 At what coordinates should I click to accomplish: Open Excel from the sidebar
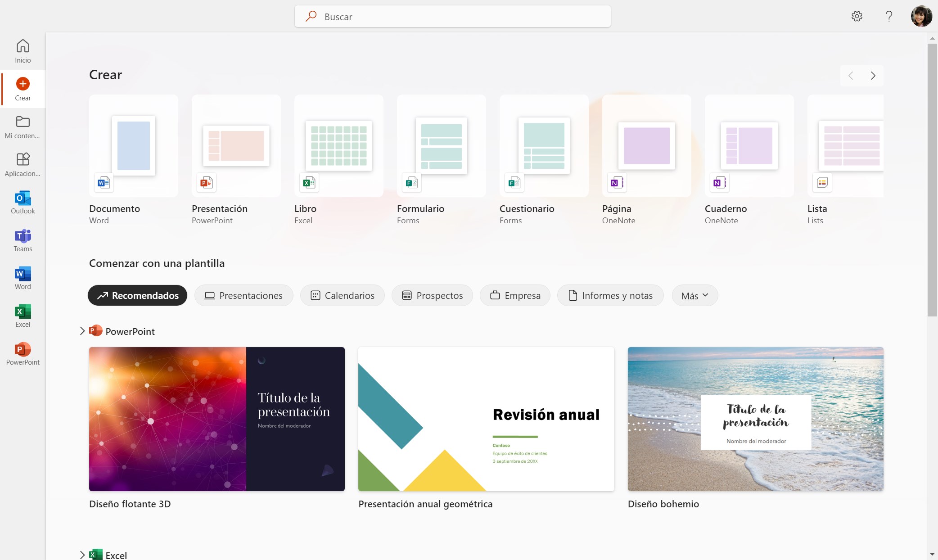[x=22, y=315]
